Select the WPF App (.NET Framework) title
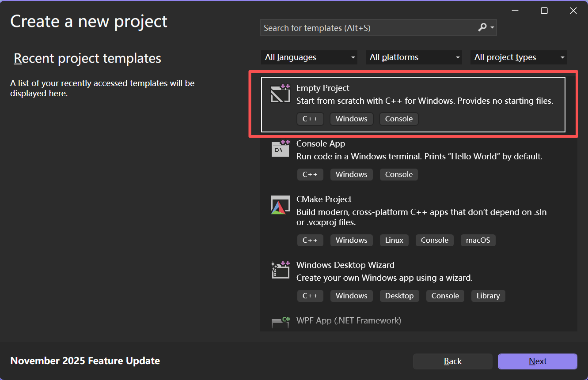This screenshot has height=380, width=588. [349, 321]
